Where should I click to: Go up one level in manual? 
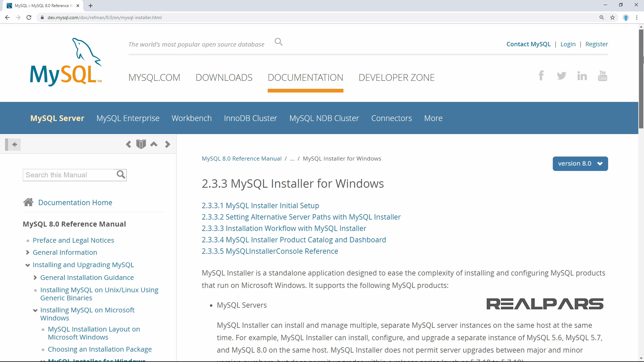pos(154,144)
